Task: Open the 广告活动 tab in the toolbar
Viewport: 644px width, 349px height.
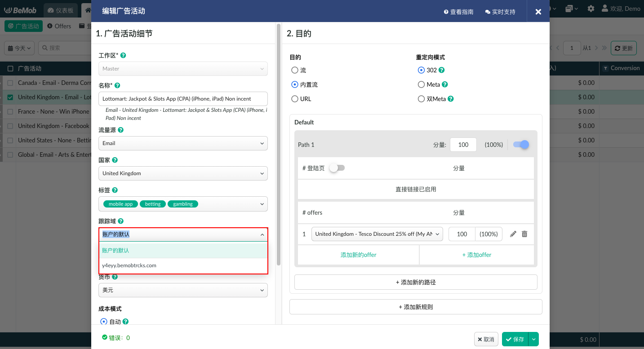Action: (23, 26)
